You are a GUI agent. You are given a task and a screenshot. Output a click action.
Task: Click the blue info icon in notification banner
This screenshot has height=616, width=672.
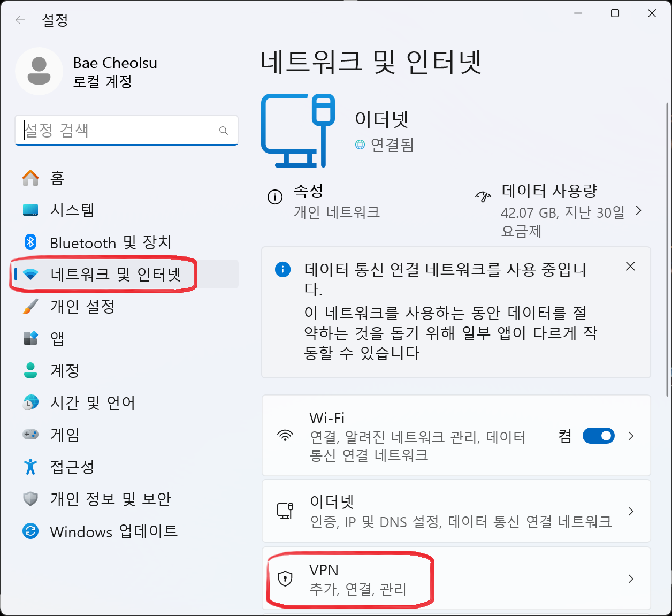pos(282,269)
